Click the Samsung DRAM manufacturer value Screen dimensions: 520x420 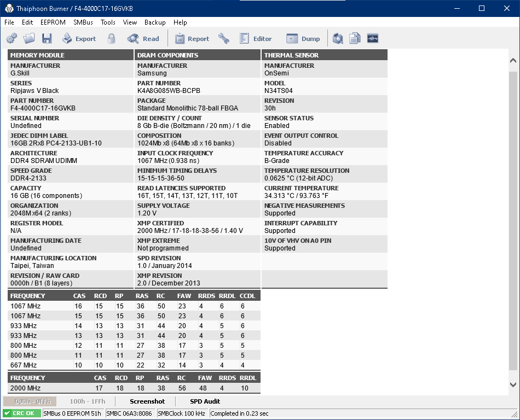[152, 73]
